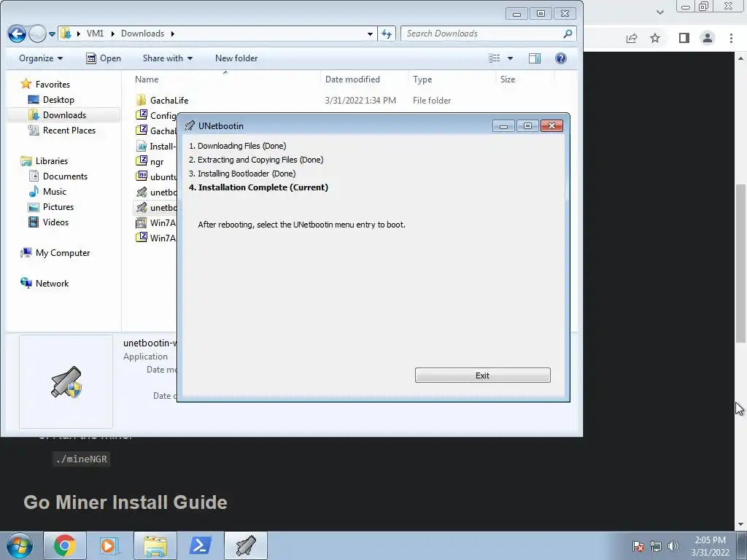Screen dimensions: 747x560
Task: Bookmark the page with Chrome star icon
Action: pos(655,38)
